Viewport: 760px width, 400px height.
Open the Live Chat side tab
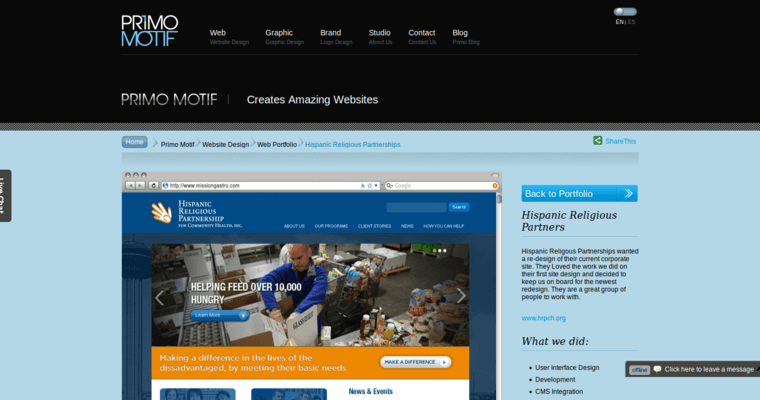click(x=5, y=196)
